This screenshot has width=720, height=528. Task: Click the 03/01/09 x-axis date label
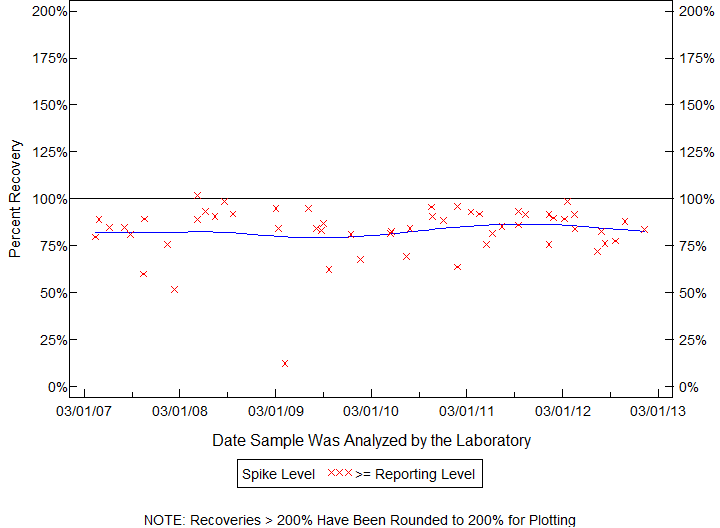276,410
